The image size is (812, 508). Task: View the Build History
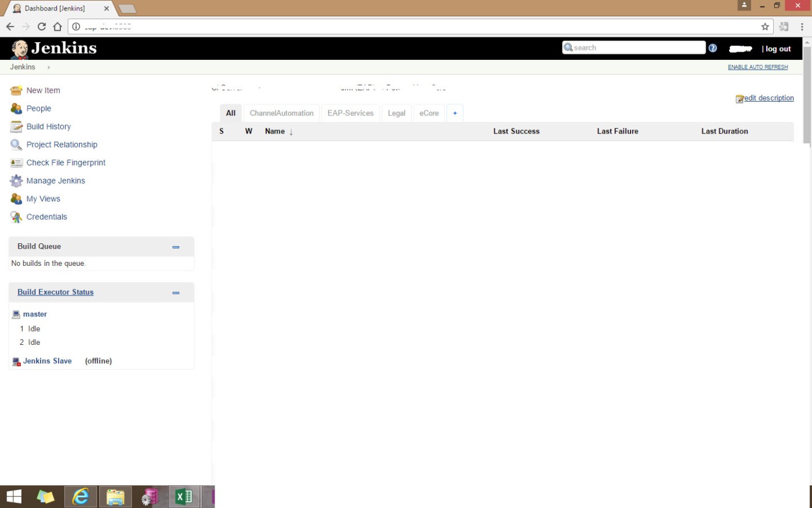coord(49,126)
